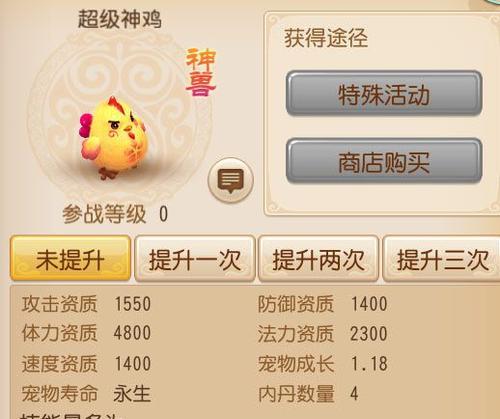Click the 内丹数量 4 value
The width and height of the screenshot is (500, 419).
click(354, 394)
